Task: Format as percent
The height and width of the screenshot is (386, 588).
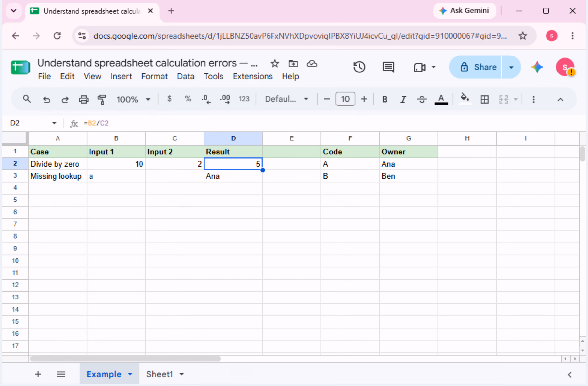Action: pyautogui.click(x=188, y=99)
